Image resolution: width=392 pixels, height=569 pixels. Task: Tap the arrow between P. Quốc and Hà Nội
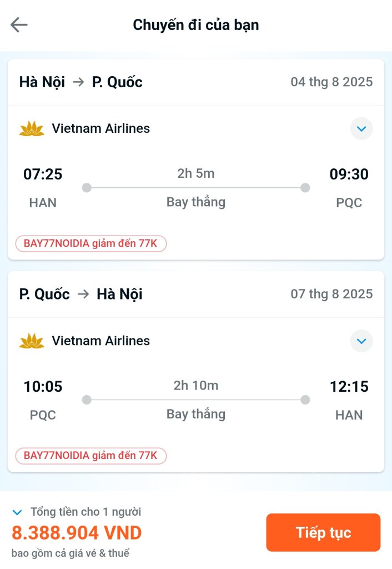(83, 294)
